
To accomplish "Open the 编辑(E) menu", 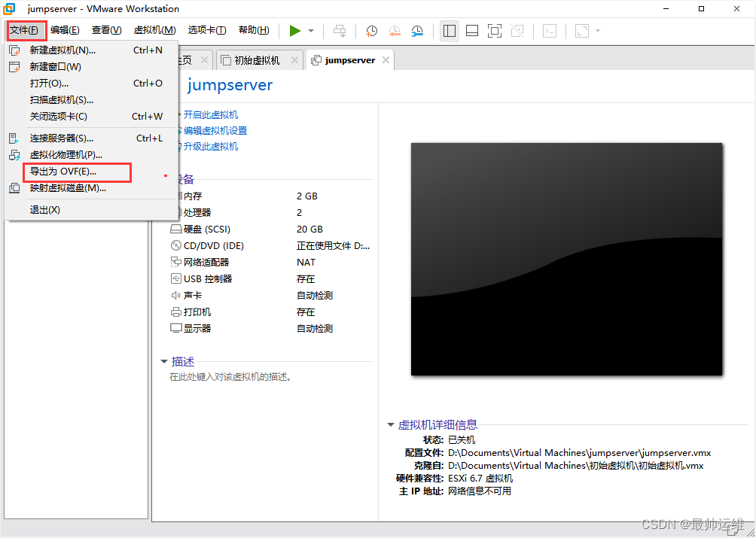I will [65, 30].
